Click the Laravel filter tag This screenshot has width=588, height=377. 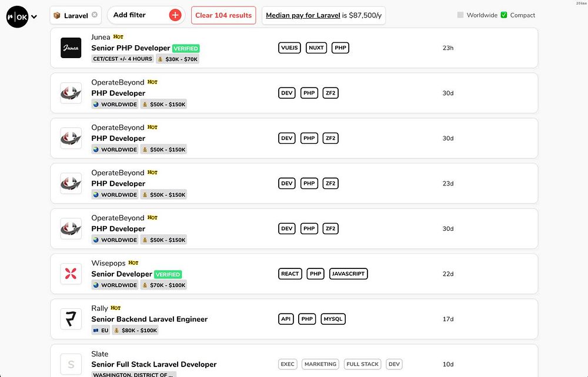[75, 15]
